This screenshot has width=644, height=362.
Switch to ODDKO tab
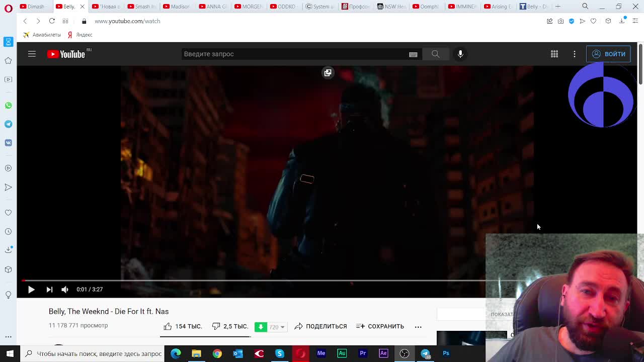click(x=284, y=7)
